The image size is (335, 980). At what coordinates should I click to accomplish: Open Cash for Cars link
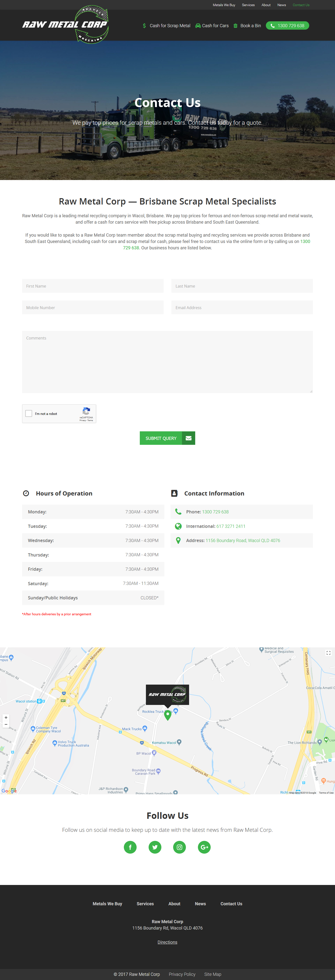click(215, 26)
